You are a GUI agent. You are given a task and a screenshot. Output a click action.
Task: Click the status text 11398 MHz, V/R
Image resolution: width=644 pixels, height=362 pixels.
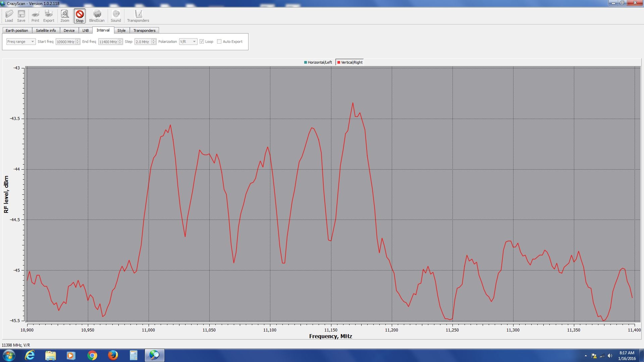16,345
